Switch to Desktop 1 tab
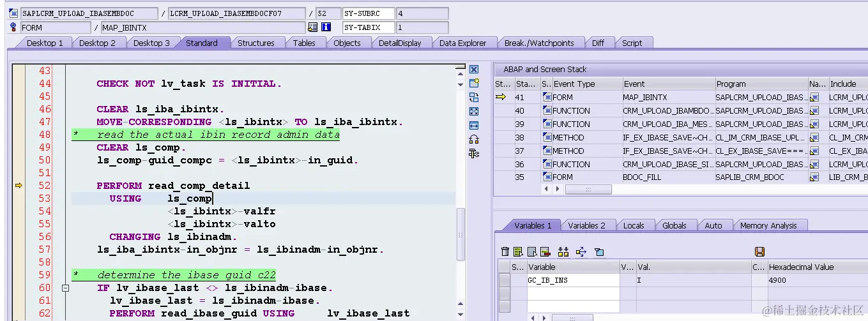Viewport: 868px width, 321px height. click(44, 43)
